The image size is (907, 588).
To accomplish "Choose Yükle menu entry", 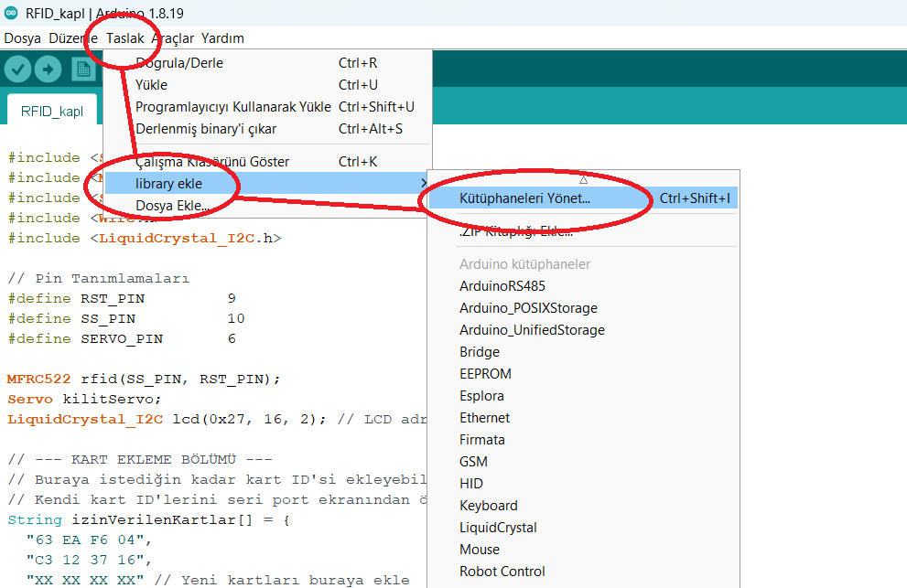I will [152, 85].
